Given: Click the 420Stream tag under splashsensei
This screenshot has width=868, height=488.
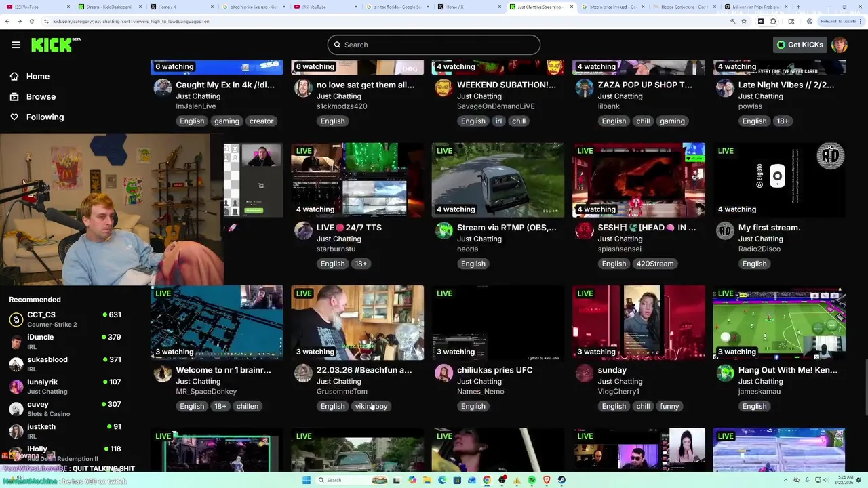Looking at the screenshot, I should point(655,264).
